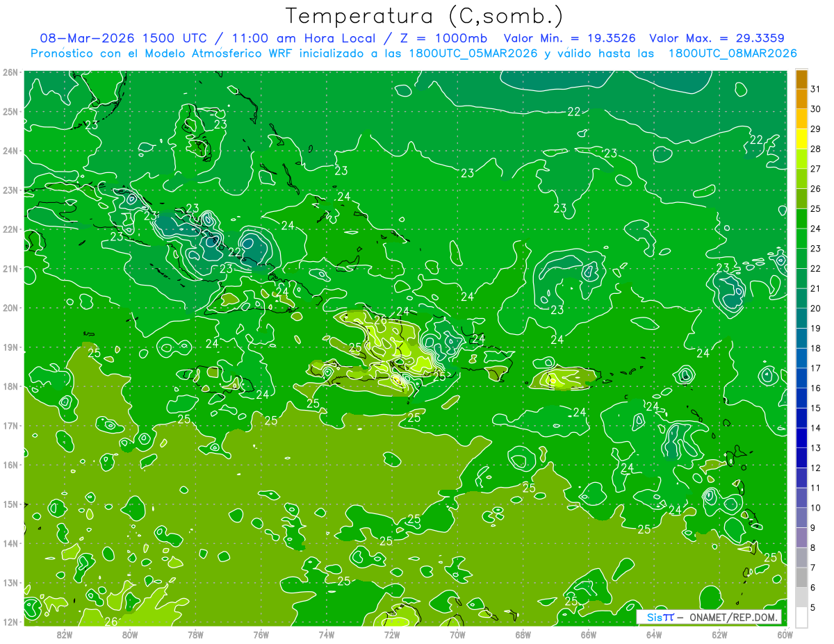Pick the gray swatch between 6 and 7
The height and width of the screenshot is (644, 834).
802,577
